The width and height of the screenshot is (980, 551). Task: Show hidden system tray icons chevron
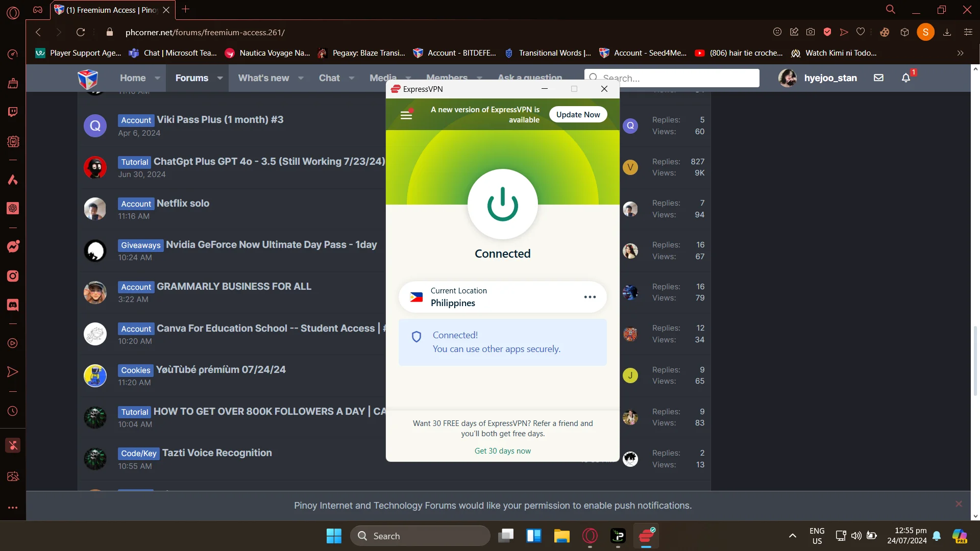(792, 536)
